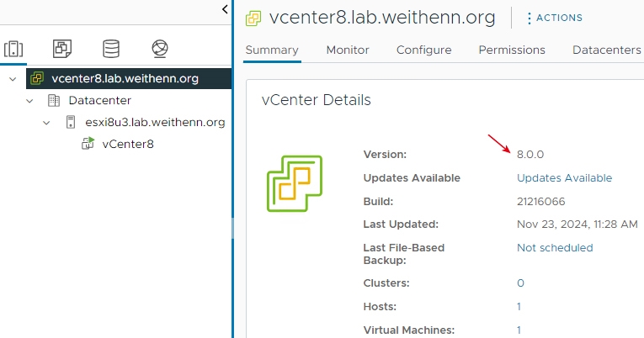
Task: Click the large vCenter Details logo
Action: point(295,183)
